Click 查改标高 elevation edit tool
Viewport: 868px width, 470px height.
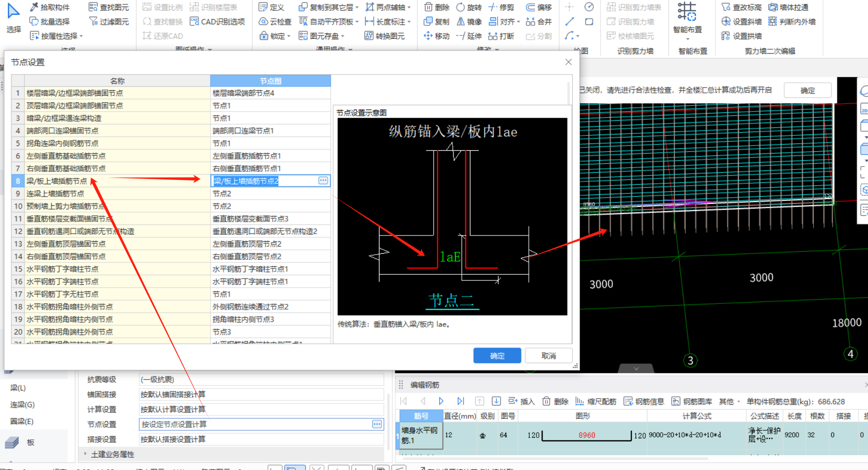point(742,7)
